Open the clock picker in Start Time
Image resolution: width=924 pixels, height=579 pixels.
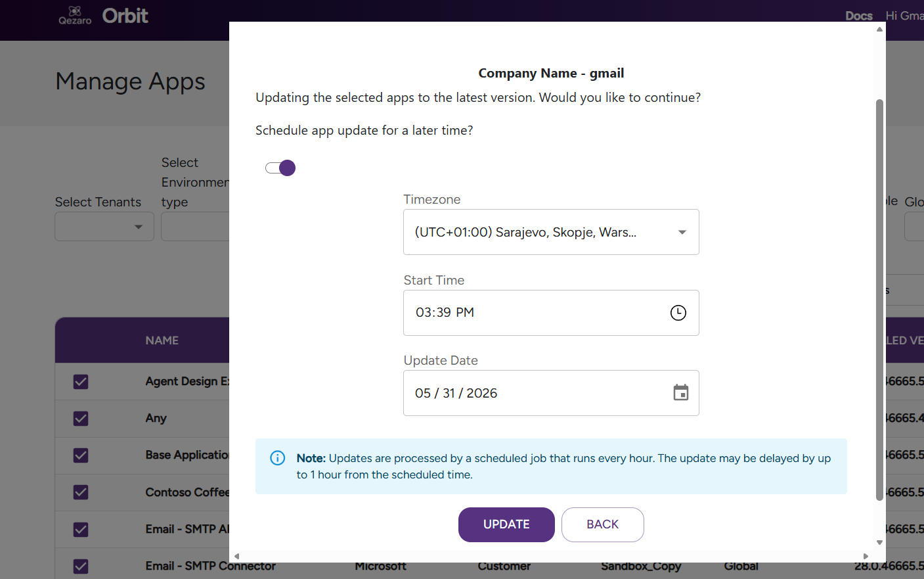coord(678,313)
